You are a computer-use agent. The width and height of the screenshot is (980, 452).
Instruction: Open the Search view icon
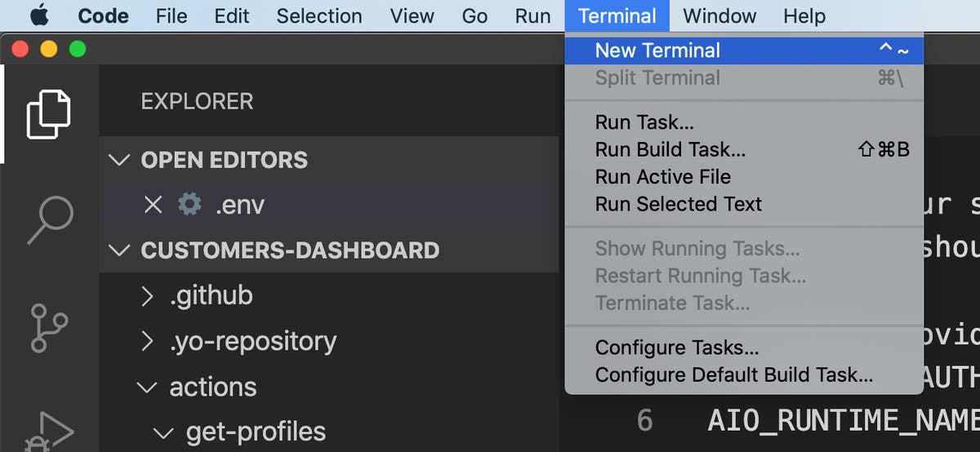point(51,219)
